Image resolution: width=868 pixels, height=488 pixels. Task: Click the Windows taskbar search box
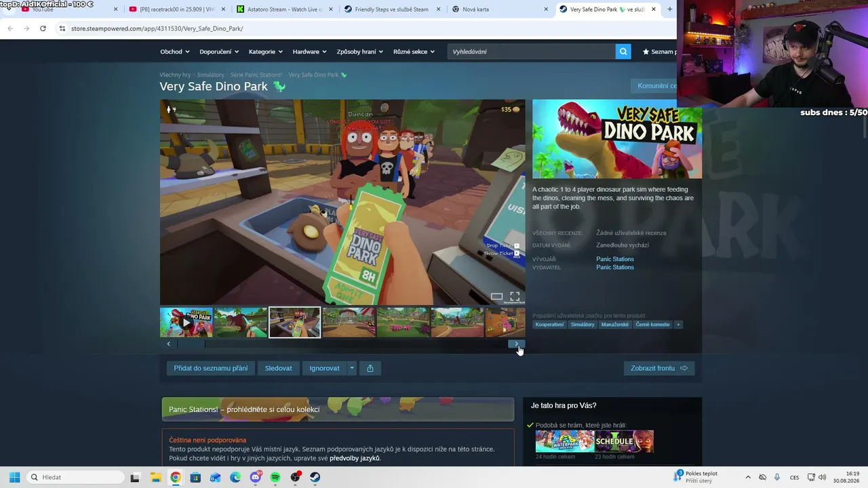tap(74, 477)
